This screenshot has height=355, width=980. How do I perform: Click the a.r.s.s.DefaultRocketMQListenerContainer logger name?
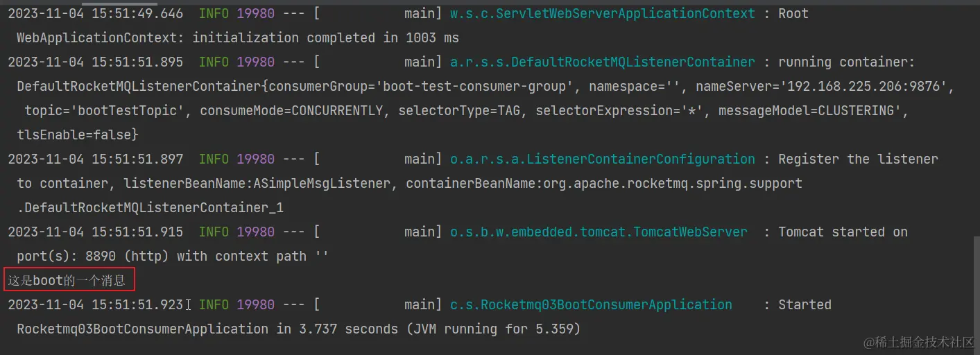coord(603,62)
